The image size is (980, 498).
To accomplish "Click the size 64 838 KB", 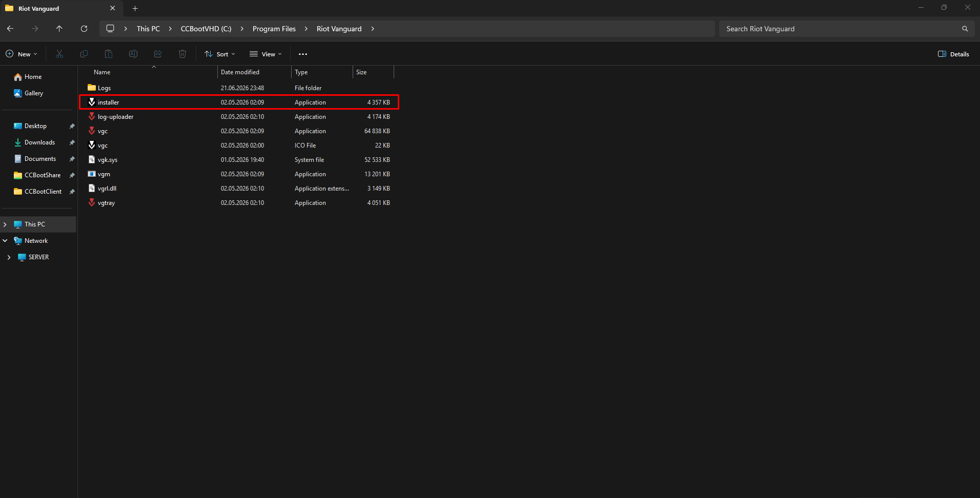I will pos(377,131).
